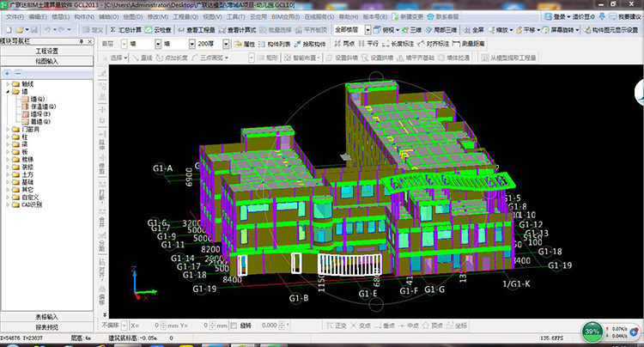Toggle the 旋转 rotation checkbox

(x=234, y=326)
